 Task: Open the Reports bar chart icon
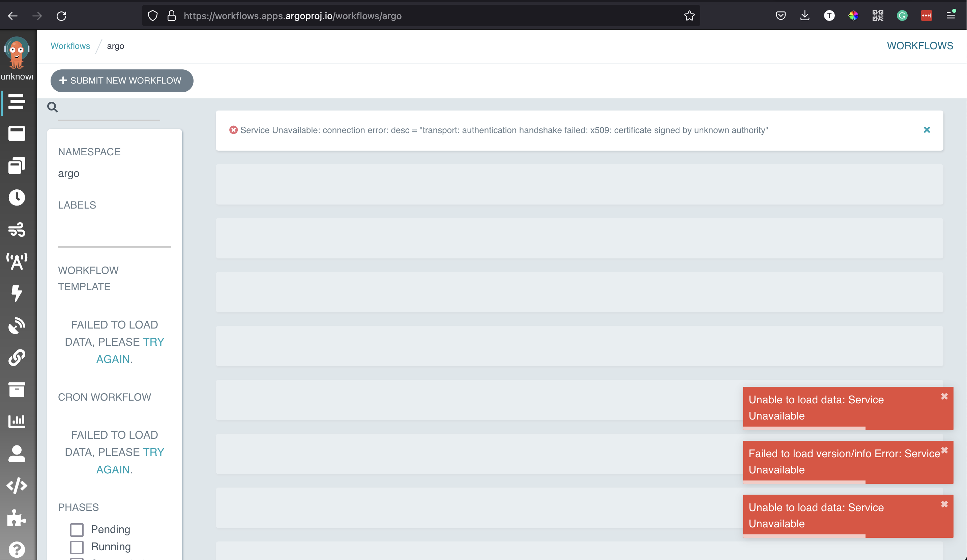point(17,421)
